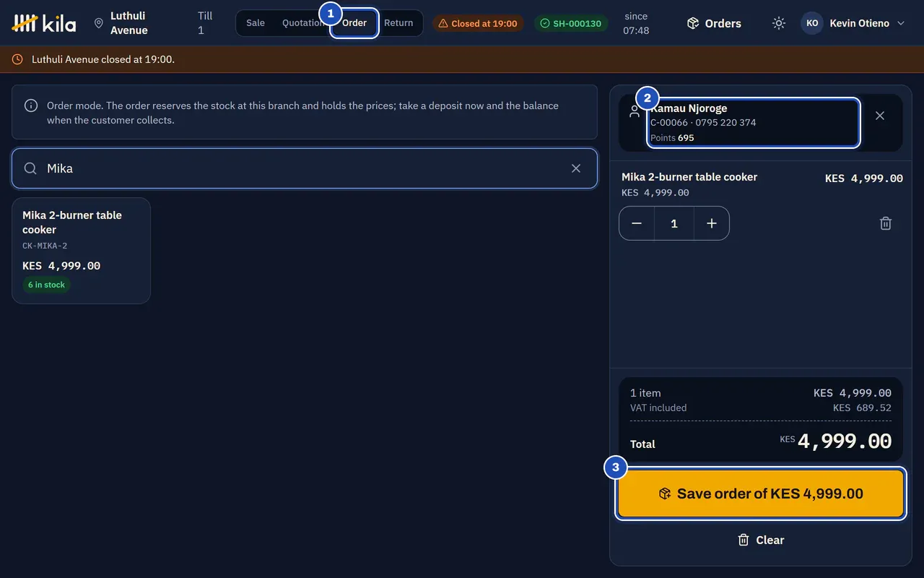924x578 pixels.
Task: Click the customer name Kamau Njoroge
Action: click(x=689, y=108)
